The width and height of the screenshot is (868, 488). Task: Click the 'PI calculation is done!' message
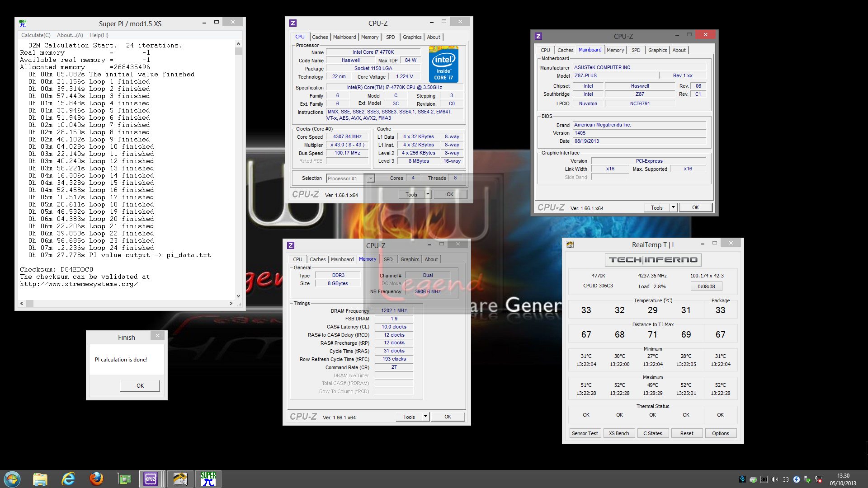(121, 360)
